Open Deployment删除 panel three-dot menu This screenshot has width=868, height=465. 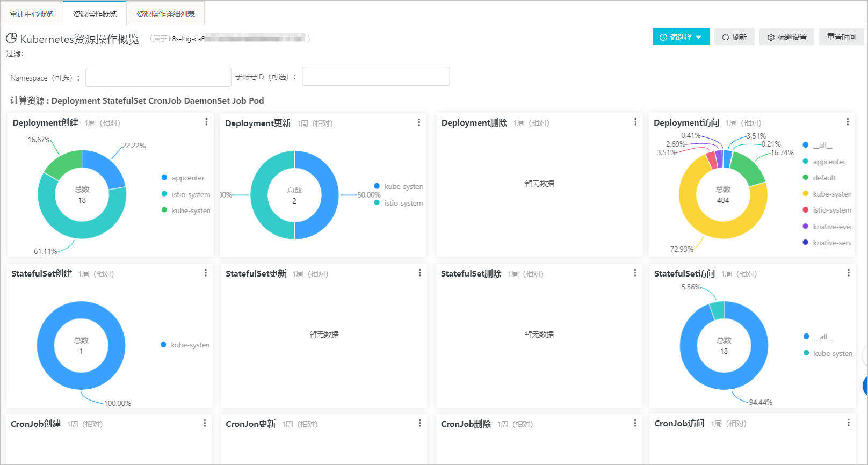(635, 122)
